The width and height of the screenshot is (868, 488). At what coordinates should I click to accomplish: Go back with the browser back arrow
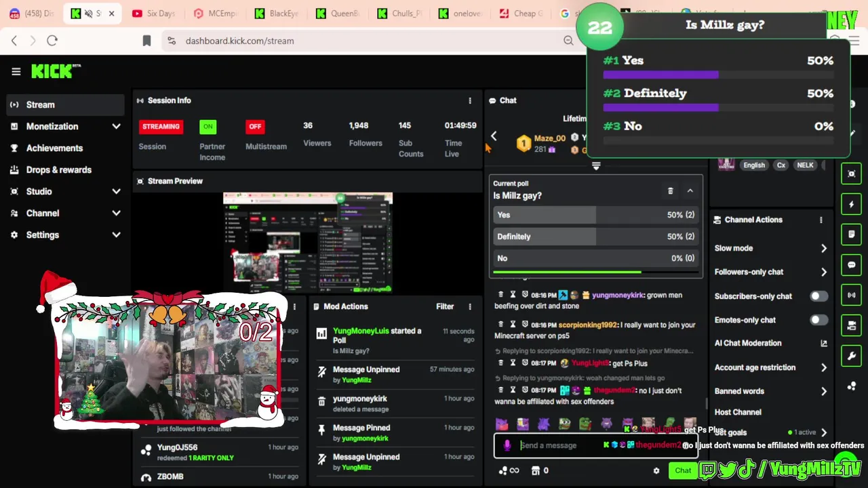(x=14, y=41)
